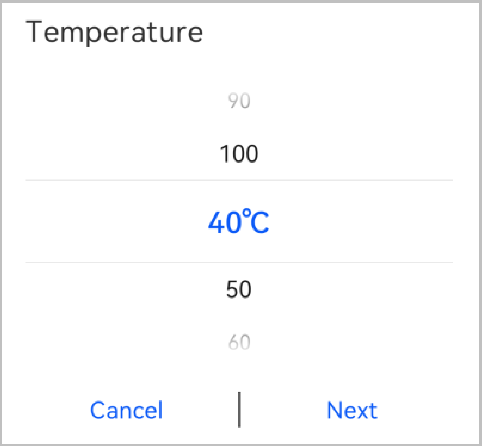The width and height of the screenshot is (482, 446).
Task: Pick the faded 60 option below 50
Action: coord(239,342)
